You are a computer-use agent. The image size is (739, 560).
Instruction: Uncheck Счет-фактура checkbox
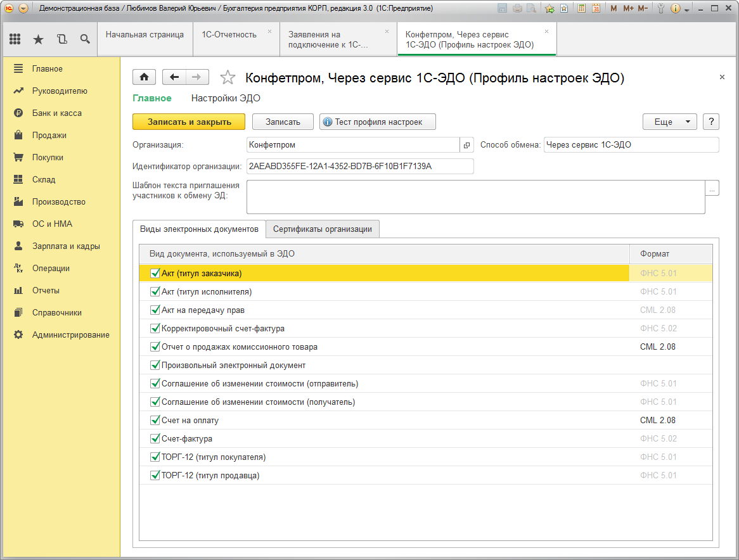155,438
